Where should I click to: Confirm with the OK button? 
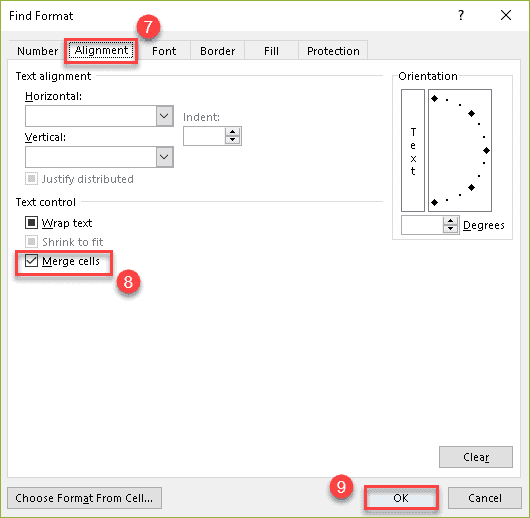pyautogui.click(x=401, y=498)
